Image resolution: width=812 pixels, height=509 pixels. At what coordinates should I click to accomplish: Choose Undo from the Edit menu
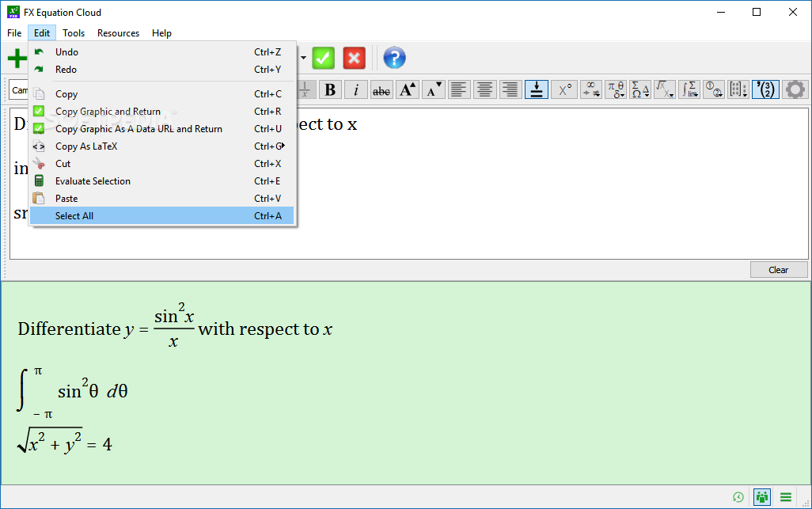point(162,51)
